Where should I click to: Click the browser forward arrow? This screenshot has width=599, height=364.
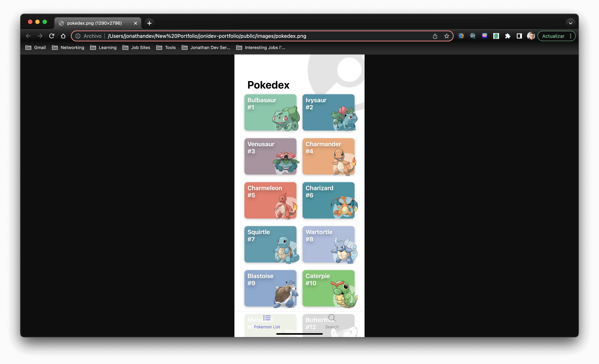coord(40,36)
